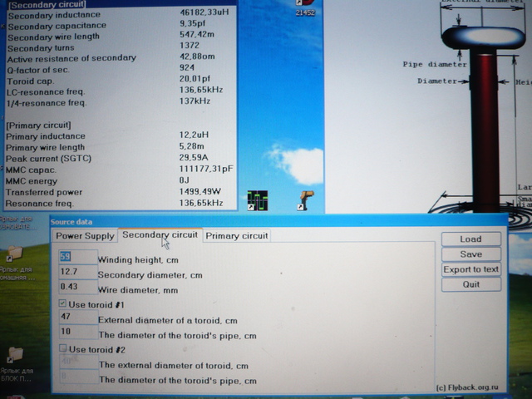The image size is (532, 399).
Task: Edit the Wire diameter value field
Action: click(x=75, y=288)
